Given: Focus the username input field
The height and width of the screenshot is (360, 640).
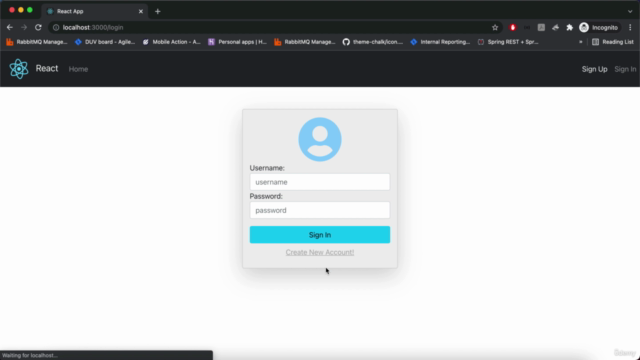Looking at the screenshot, I should tap(320, 182).
